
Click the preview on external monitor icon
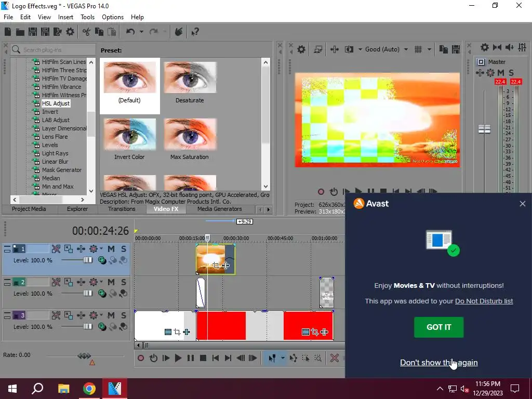coord(318,49)
